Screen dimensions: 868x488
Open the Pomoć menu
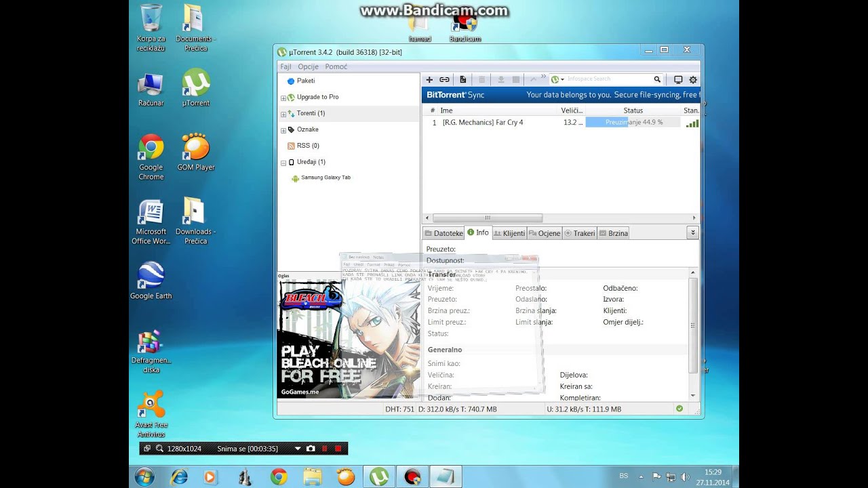[336, 66]
